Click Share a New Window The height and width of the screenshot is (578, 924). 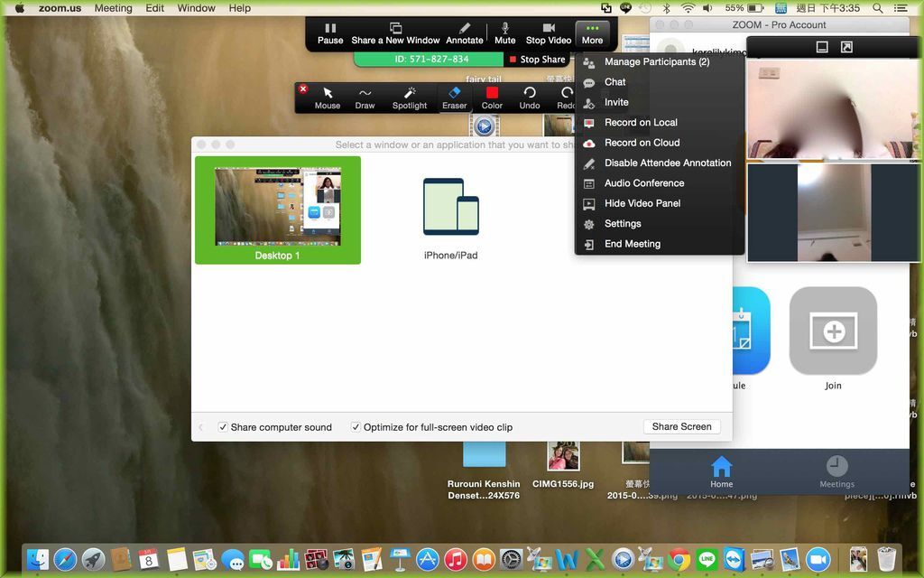[x=395, y=33]
